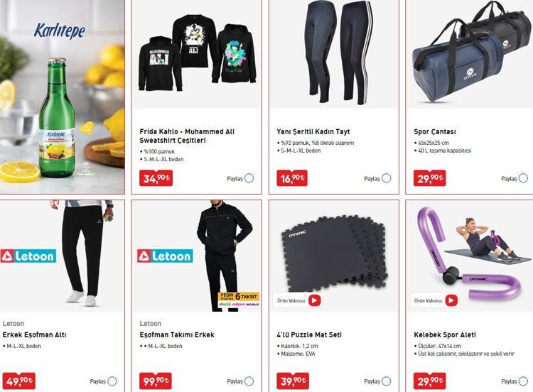Viewport: 533px width, 392px height.
Task: Open the Spor Çantası product title
Action: pyautogui.click(x=435, y=131)
